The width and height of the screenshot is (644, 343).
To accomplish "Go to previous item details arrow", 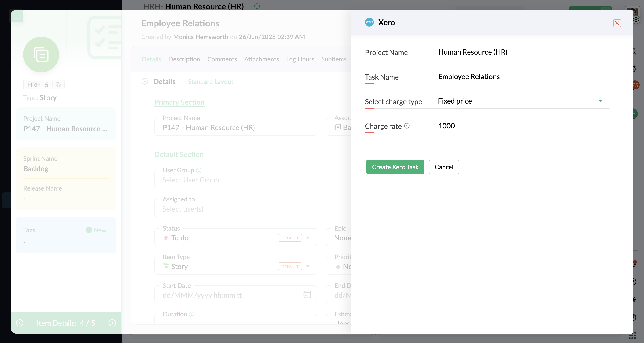I will 20,323.
